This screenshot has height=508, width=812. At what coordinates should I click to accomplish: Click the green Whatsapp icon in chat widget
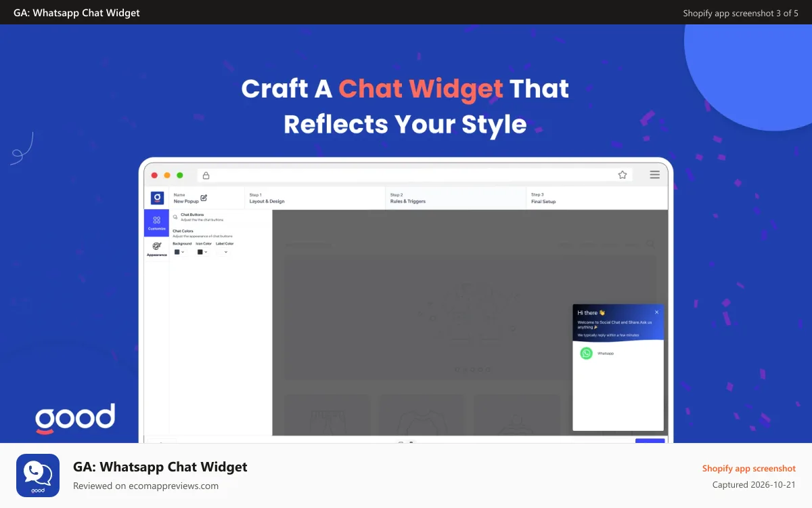586,354
